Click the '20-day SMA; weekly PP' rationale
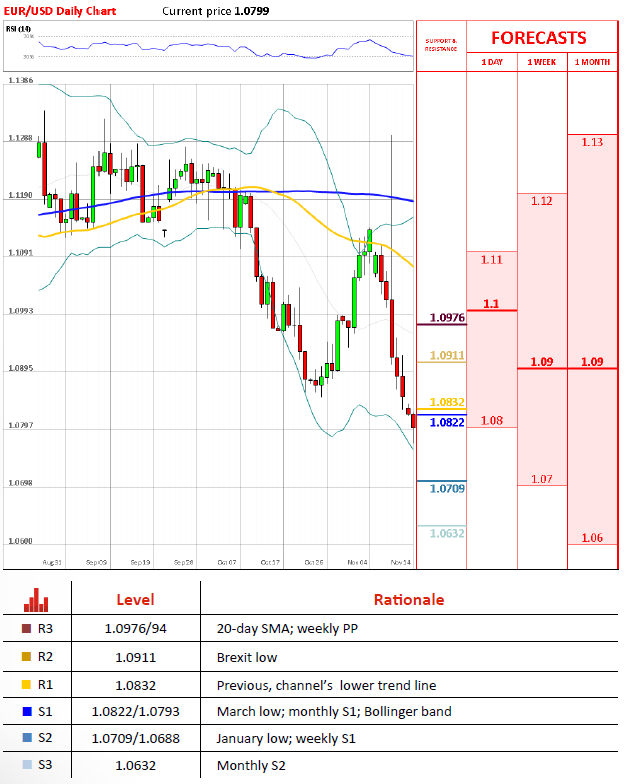 (x=288, y=628)
